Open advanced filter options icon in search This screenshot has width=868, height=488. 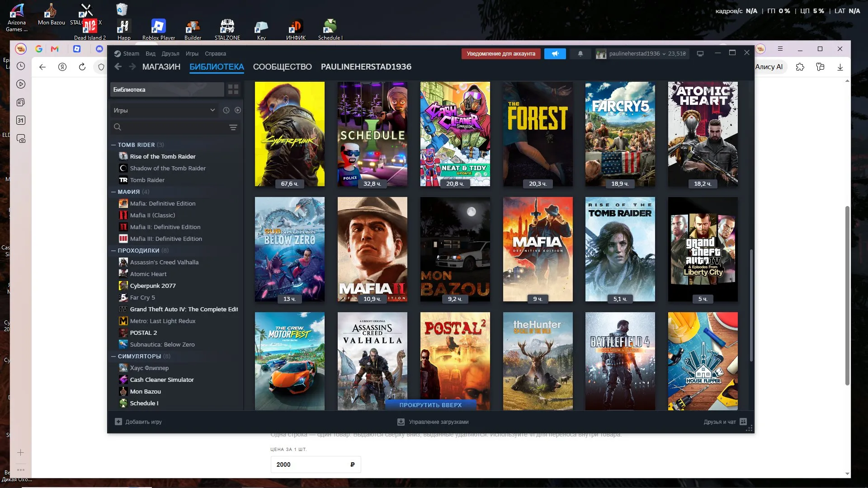[x=233, y=127]
